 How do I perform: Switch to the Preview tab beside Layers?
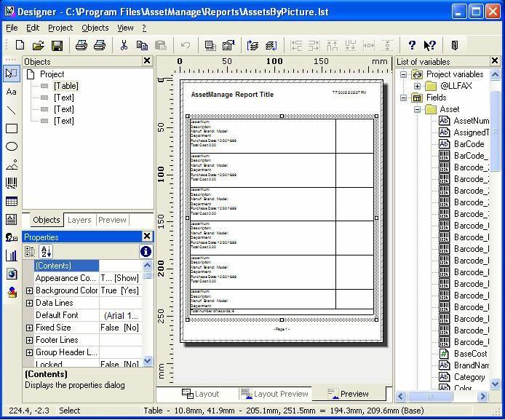pyautogui.click(x=112, y=220)
